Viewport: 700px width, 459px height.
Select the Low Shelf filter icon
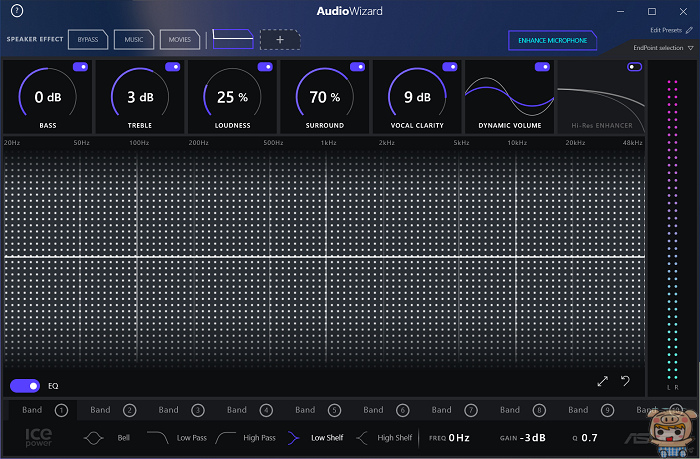[293, 438]
